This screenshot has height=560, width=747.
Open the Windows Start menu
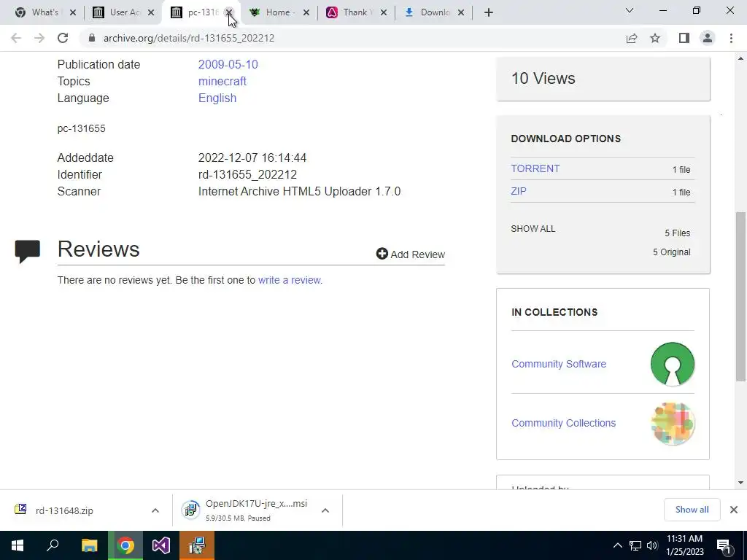click(18, 545)
